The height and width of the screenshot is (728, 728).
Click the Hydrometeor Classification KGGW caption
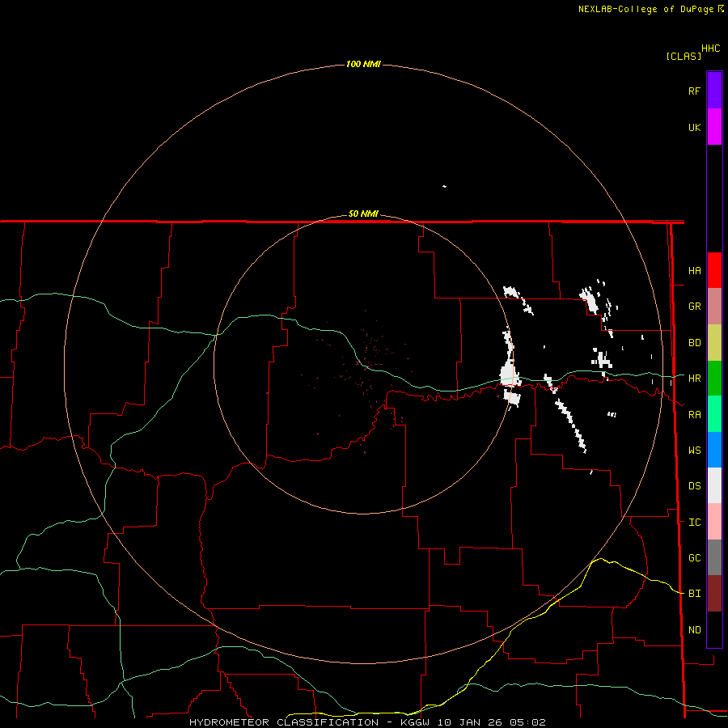click(367, 722)
